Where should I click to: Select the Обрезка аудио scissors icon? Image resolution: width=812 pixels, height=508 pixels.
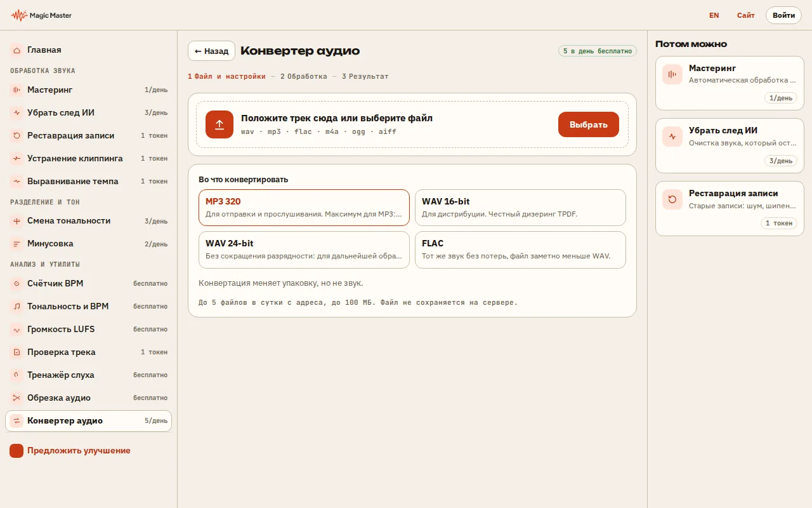coord(16,398)
